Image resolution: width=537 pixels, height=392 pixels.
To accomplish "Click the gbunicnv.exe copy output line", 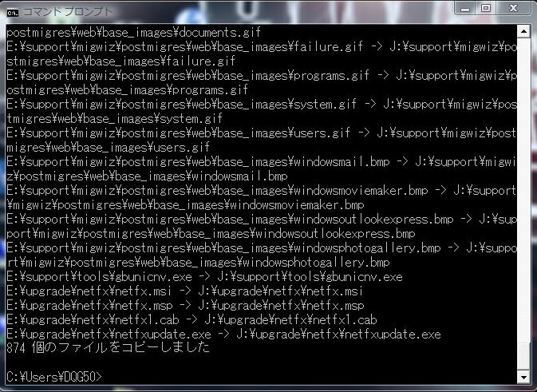I will click(204, 276).
